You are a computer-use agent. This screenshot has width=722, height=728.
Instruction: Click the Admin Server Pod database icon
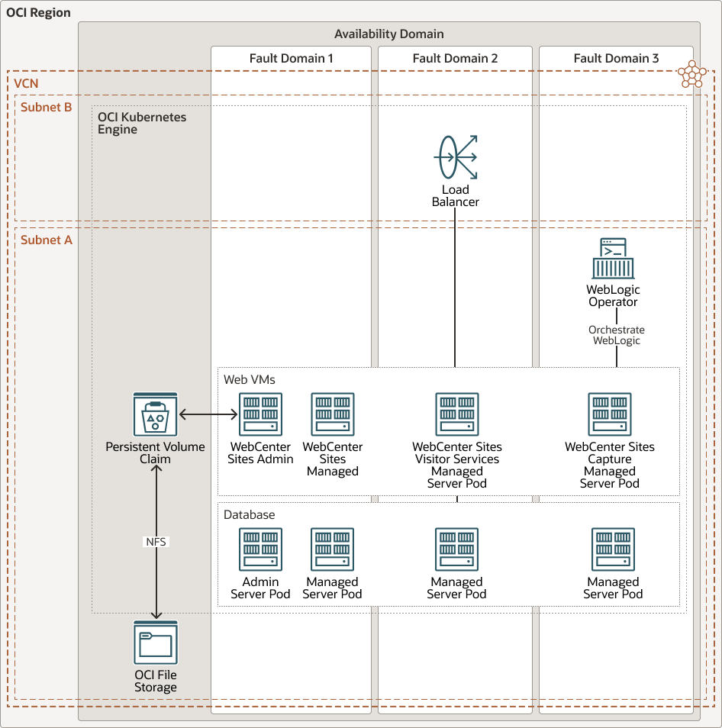(260, 549)
